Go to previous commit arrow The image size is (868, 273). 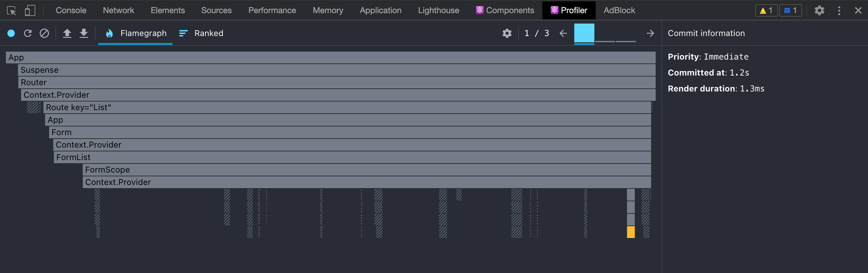pyautogui.click(x=563, y=33)
